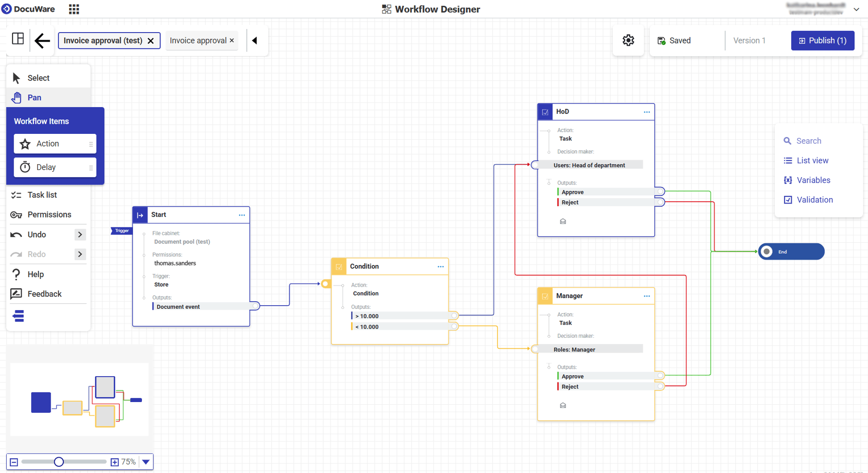This screenshot has height=473, width=868.
Task: Click the Permissions icon
Action: (16, 214)
